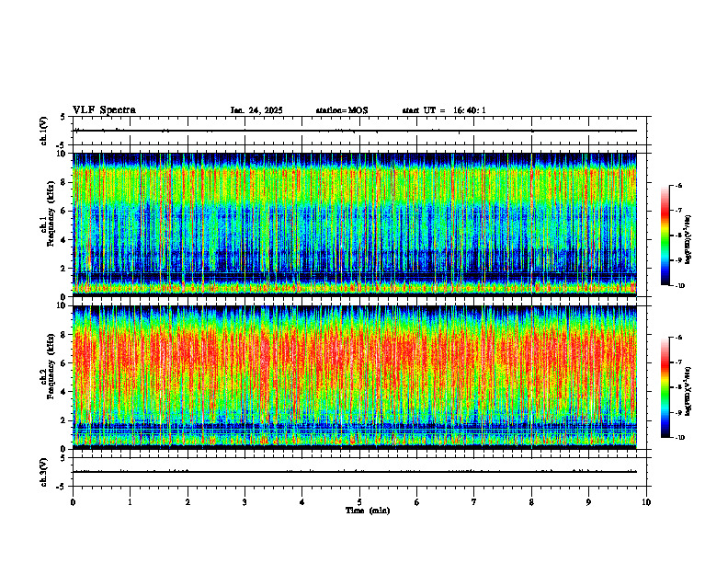This screenshot has width=728, height=563.
Task: Click the date 'Jan. 24, 2025' label
Action: pyautogui.click(x=256, y=110)
